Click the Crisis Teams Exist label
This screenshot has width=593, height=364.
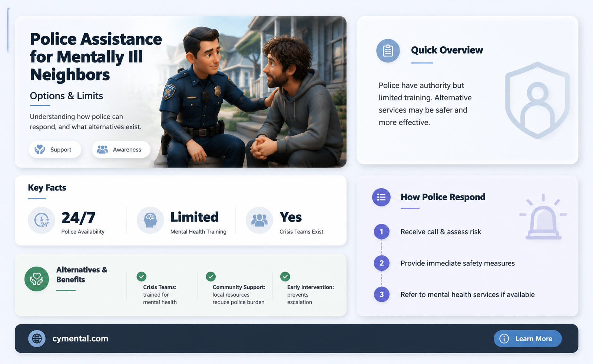click(x=301, y=232)
